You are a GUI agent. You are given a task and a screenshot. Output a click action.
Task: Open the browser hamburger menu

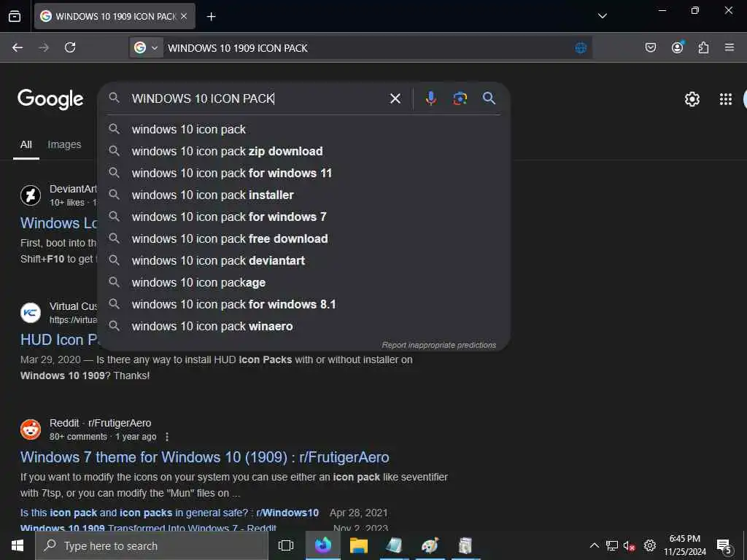[x=729, y=47]
